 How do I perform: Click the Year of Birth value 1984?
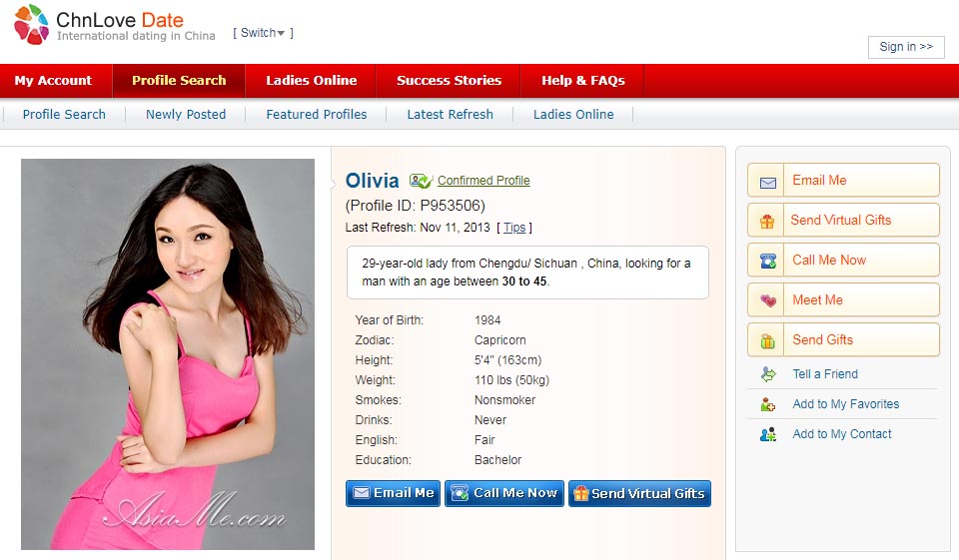point(487,320)
